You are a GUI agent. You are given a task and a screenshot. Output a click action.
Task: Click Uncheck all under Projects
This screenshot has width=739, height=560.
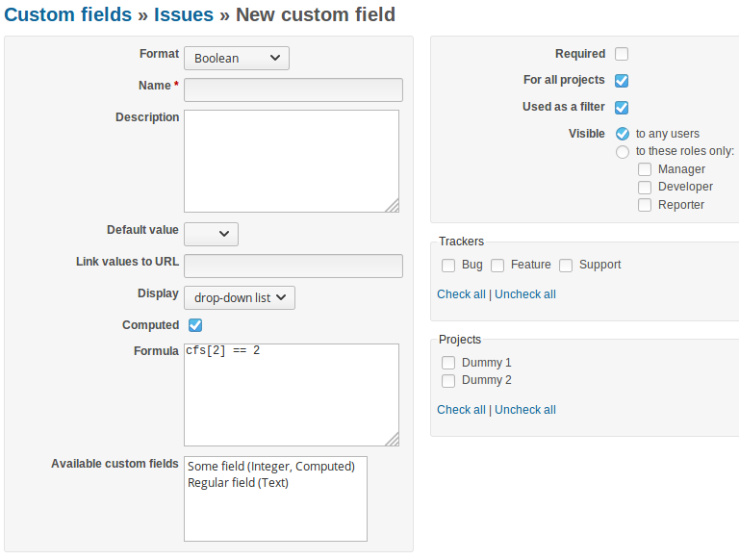pyautogui.click(x=525, y=410)
